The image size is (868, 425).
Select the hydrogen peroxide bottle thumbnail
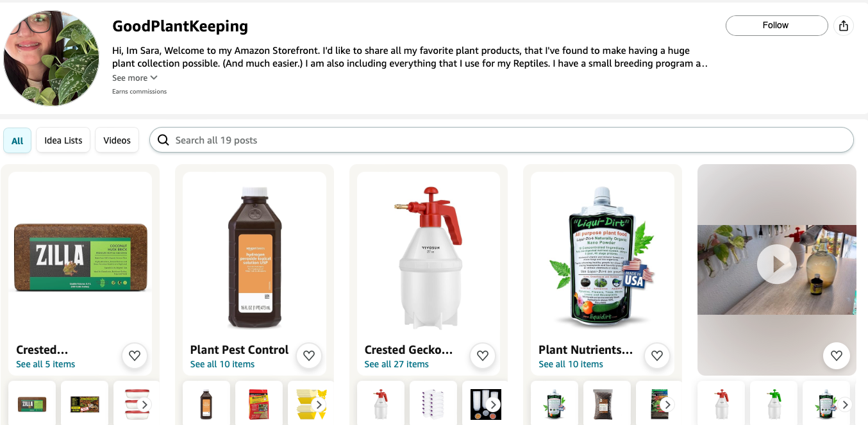click(x=206, y=404)
